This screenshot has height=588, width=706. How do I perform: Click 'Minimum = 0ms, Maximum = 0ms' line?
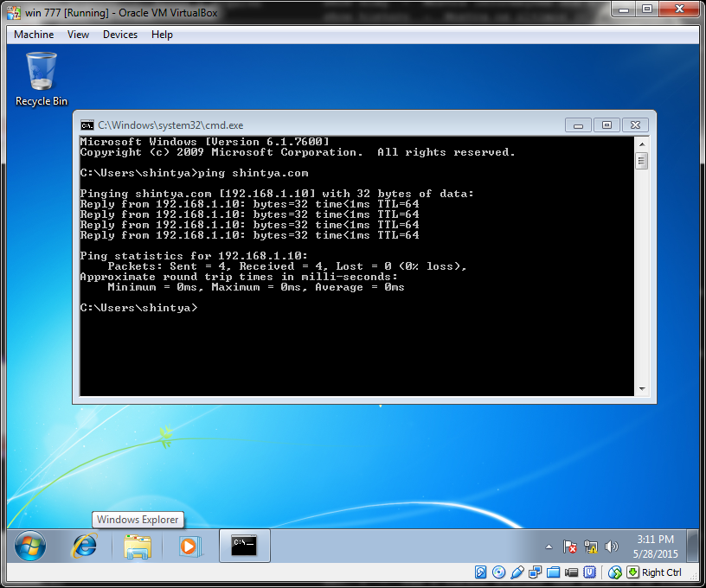[x=256, y=287]
